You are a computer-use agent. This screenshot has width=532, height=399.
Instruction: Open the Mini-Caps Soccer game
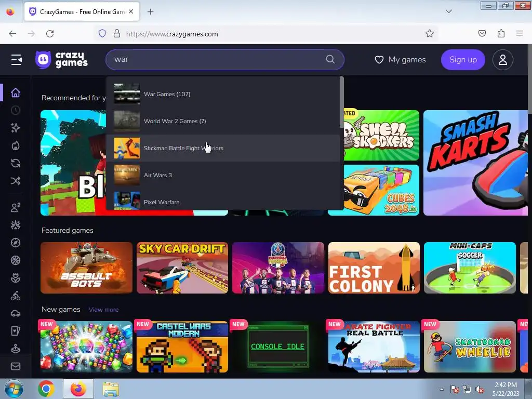click(470, 268)
